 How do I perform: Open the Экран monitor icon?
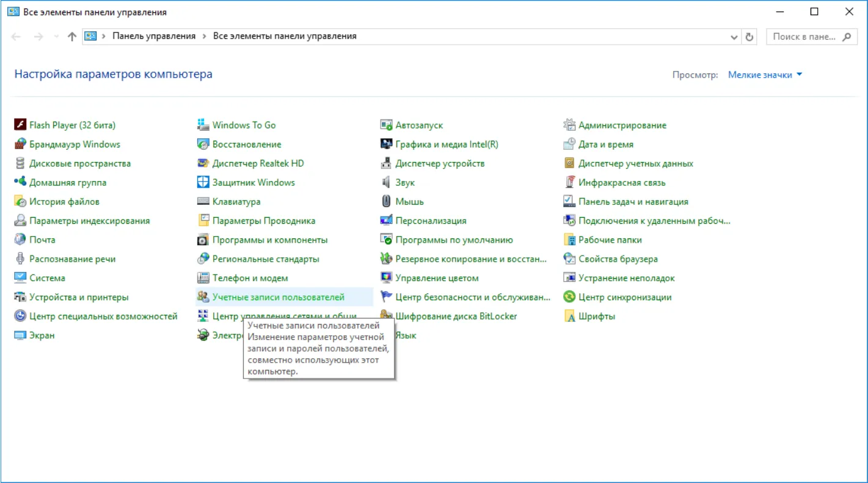(x=20, y=335)
